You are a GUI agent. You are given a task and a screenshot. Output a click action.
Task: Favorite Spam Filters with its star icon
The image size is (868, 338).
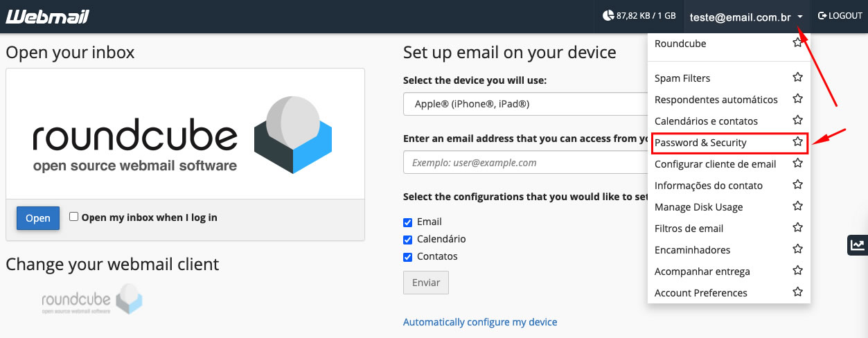(797, 78)
